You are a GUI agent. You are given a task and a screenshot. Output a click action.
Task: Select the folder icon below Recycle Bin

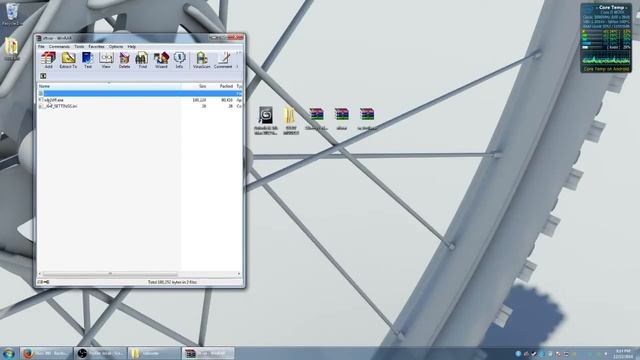pos(11,49)
